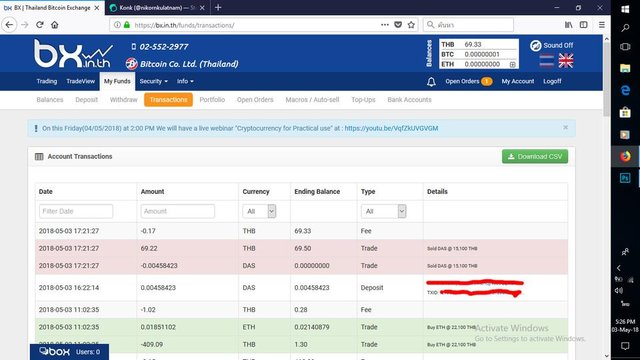Open the Deposit sub-tab
The image size is (640, 360).
(x=87, y=100)
